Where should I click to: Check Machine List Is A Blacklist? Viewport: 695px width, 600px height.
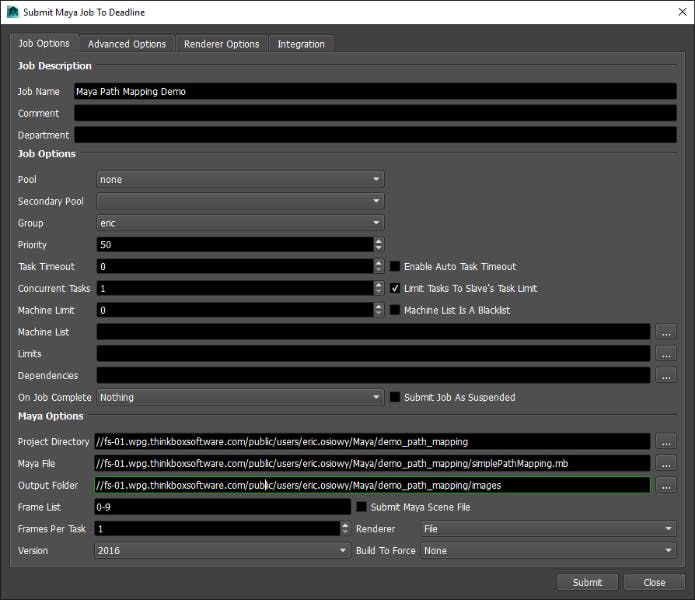point(395,310)
